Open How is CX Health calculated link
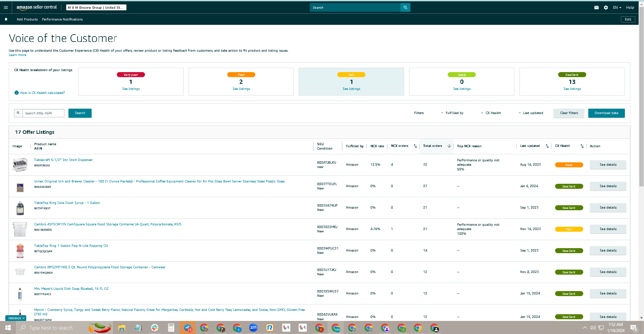 43,93
